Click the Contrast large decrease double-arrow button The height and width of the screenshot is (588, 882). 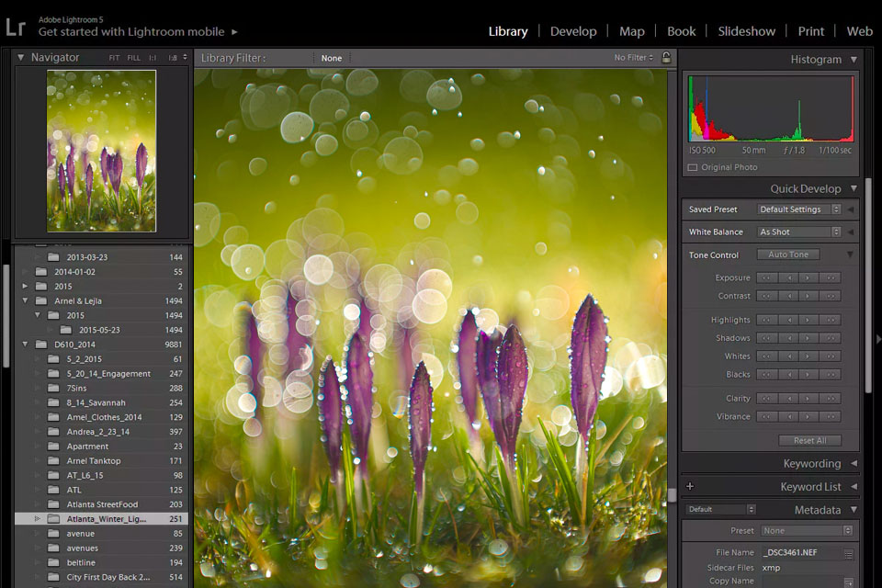766,296
